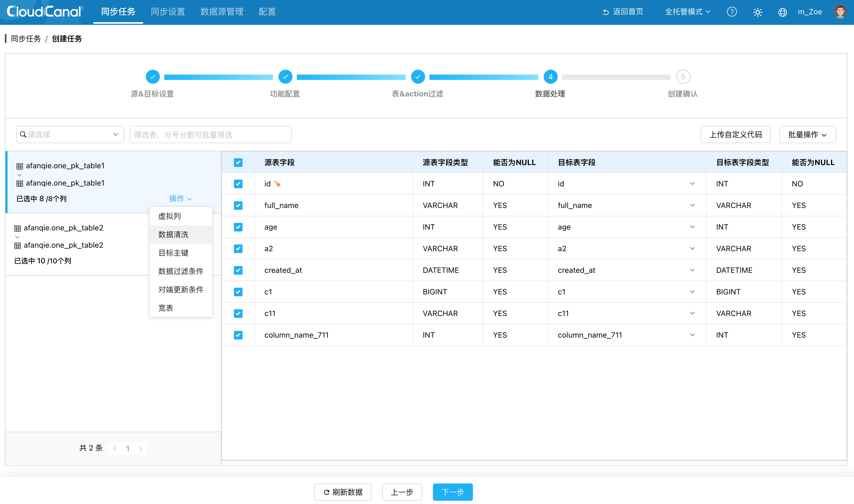Open the 批量操作 dropdown
The width and height of the screenshot is (854, 504).
(x=807, y=135)
